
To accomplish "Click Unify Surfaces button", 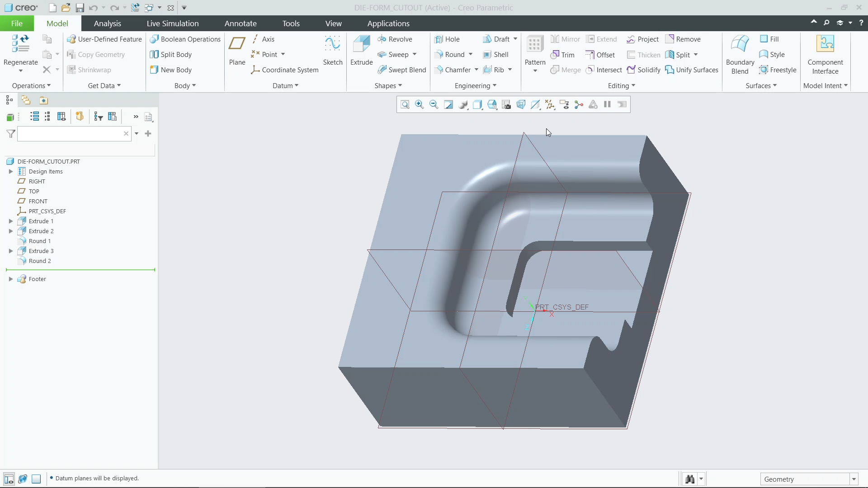I will 692,70.
